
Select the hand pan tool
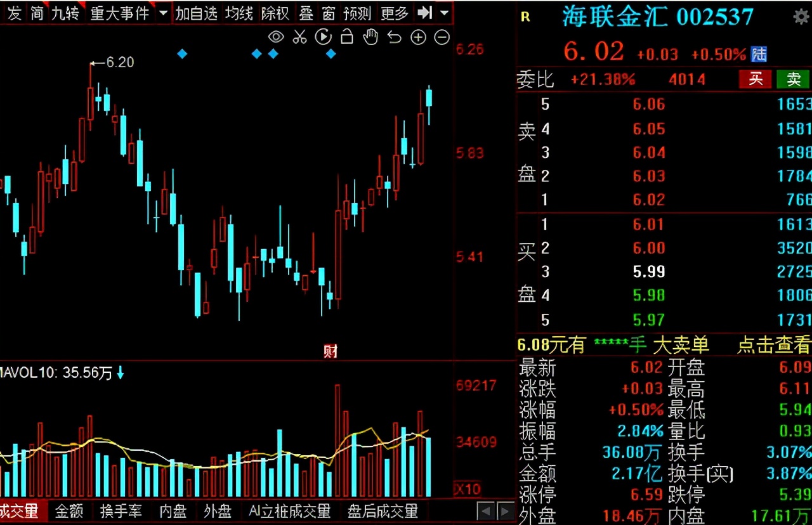[x=370, y=37]
